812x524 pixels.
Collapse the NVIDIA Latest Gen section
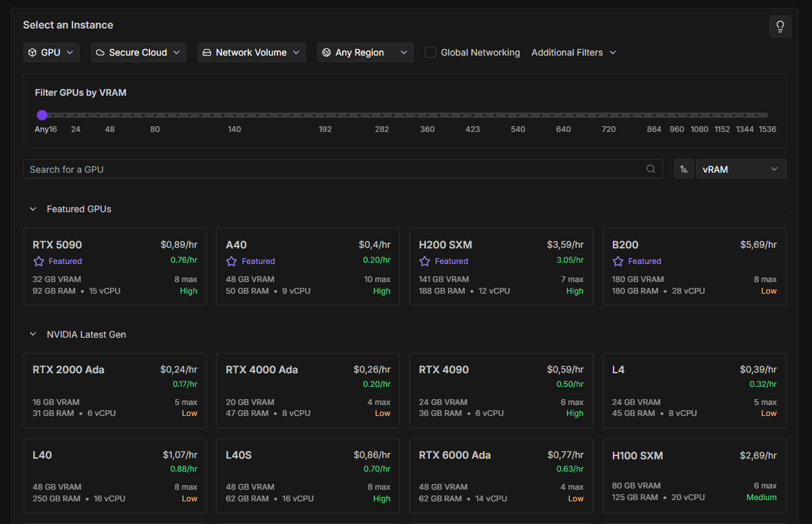33,334
